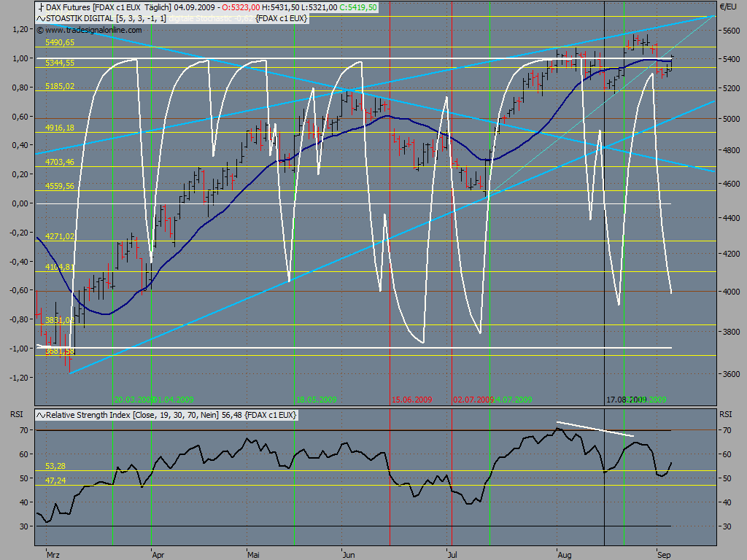This screenshot has height=560, width=747.
Task: Click the 4703,46 level label
Action: pyautogui.click(x=60, y=162)
